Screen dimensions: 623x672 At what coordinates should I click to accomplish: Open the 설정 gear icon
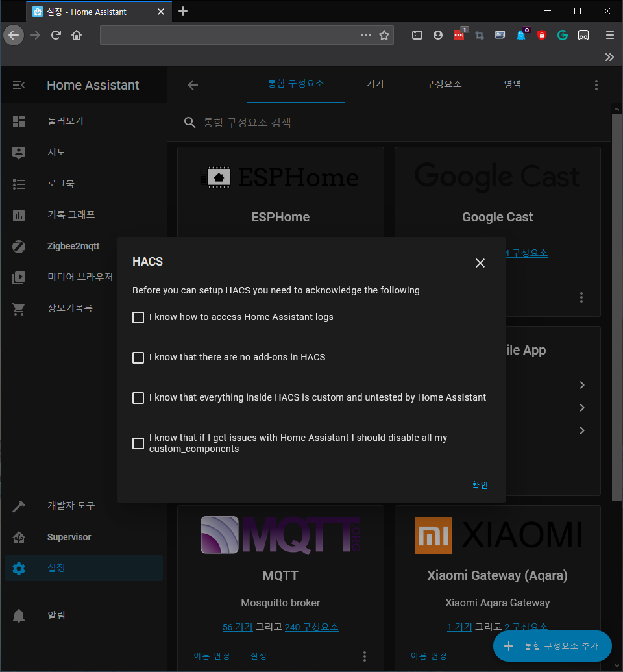[19, 569]
